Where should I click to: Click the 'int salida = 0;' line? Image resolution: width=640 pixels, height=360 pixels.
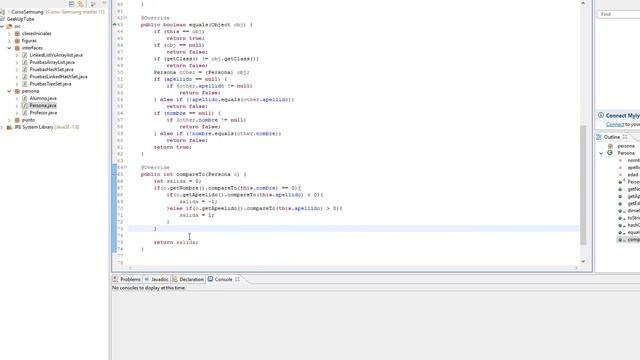click(177, 181)
